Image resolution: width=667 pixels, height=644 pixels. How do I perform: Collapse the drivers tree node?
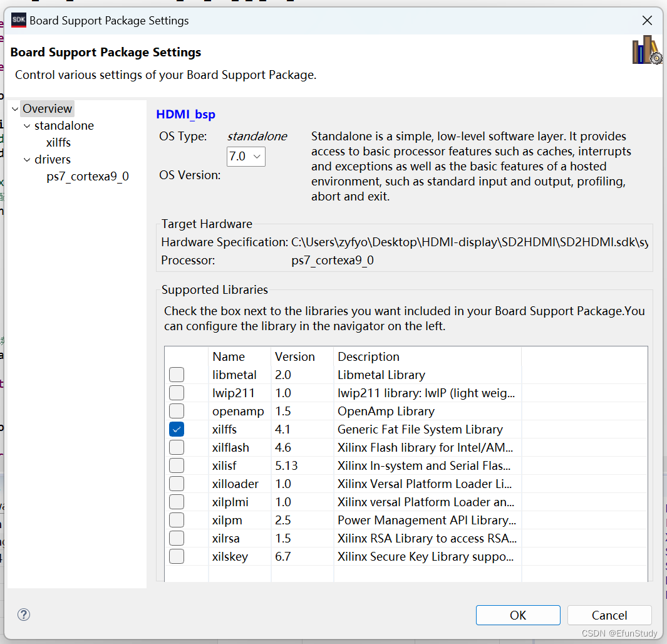point(27,160)
